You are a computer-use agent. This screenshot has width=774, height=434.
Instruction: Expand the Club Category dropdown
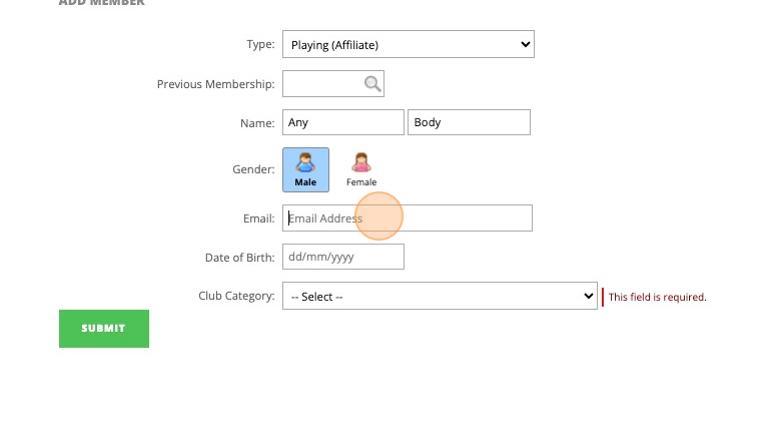(x=439, y=296)
